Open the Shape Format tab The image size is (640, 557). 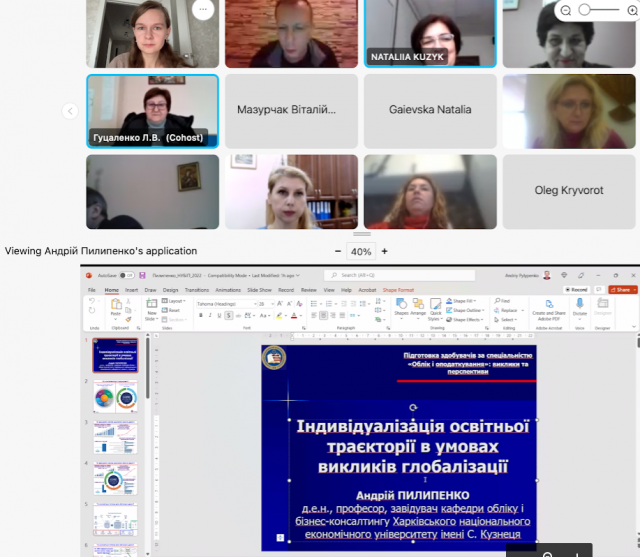pos(398,290)
